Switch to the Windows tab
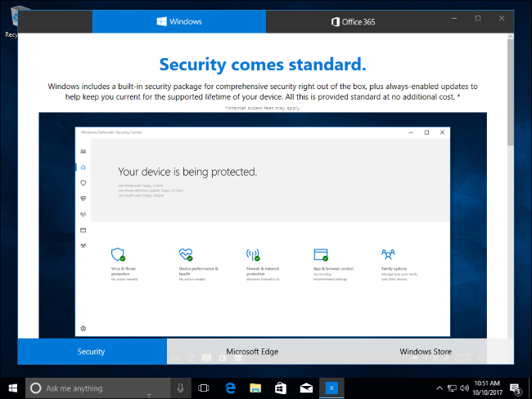 [x=179, y=22]
